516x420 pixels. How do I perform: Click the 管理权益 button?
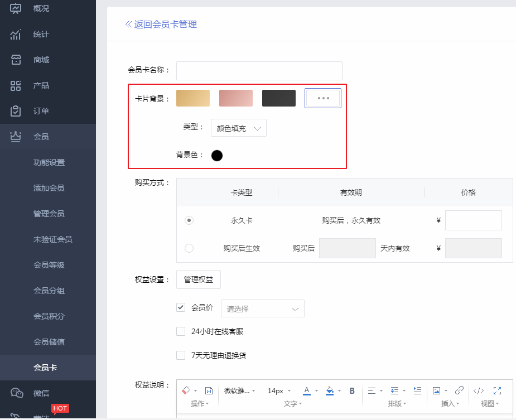(199, 279)
